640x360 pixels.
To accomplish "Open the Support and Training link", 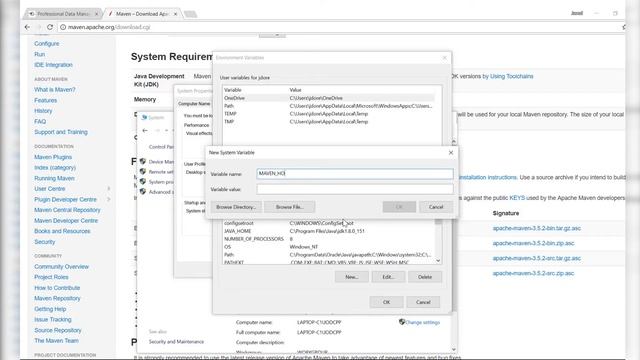I will (x=61, y=132).
